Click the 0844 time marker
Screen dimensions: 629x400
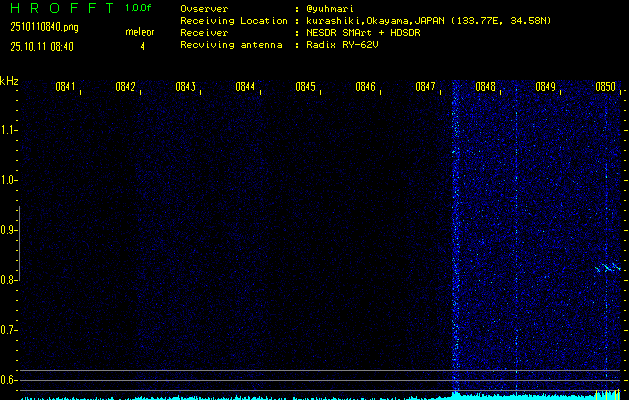tap(245, 87)
